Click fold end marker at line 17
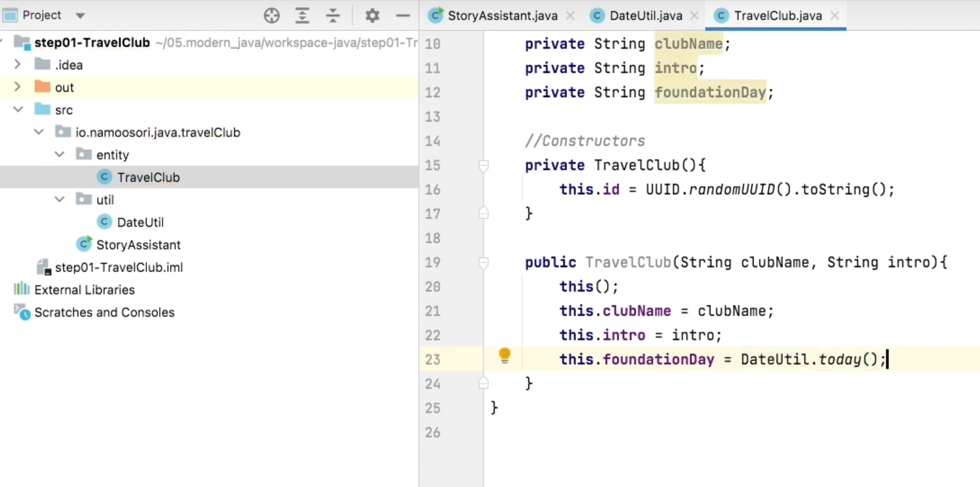980x487 pixels. (483, 213)
